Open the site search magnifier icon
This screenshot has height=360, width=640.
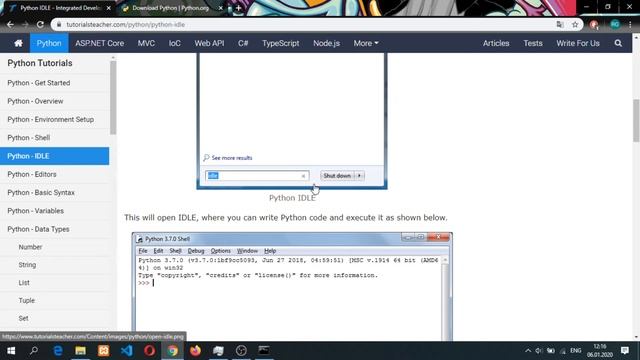pyautogui.click(x=618, y=43)
